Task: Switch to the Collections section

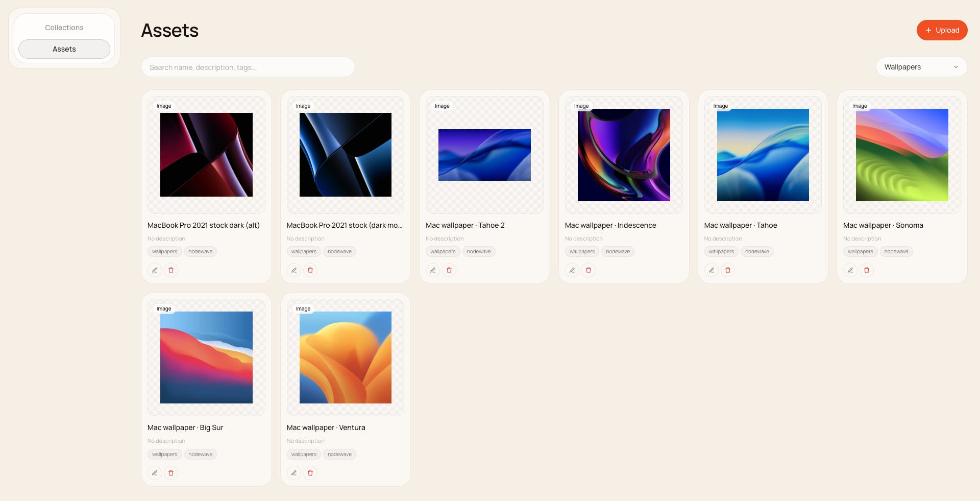Action: 64,28
